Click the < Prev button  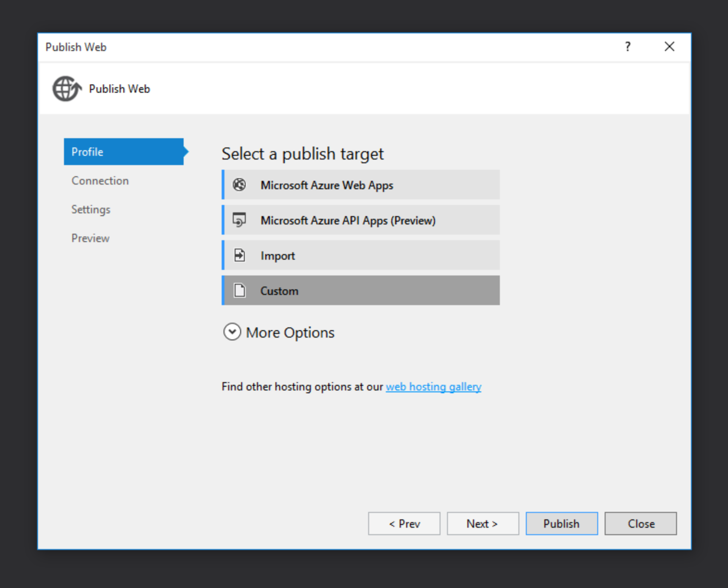404,524
